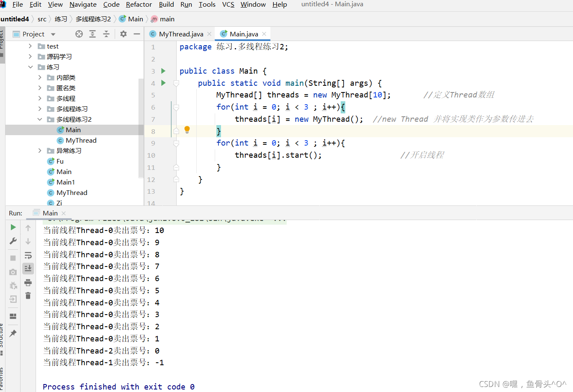Open the Help menu
573x392 pixels.
pyautogui.click(x=280, y=5)
